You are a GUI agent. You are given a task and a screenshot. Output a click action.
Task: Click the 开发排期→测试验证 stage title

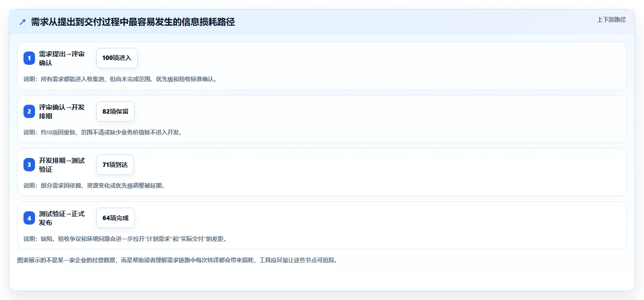click(62, 165)
